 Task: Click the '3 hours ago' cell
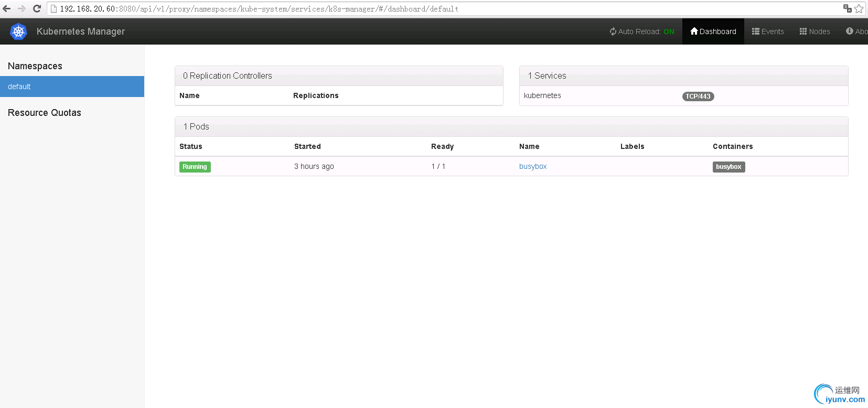tap(314, 166)
